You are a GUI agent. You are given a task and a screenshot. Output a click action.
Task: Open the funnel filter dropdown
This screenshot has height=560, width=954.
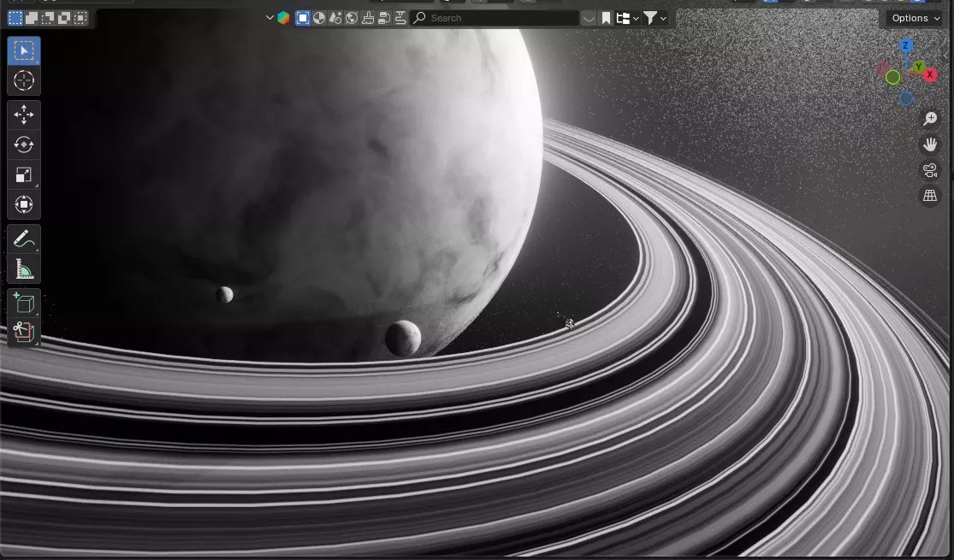point(655,18)
